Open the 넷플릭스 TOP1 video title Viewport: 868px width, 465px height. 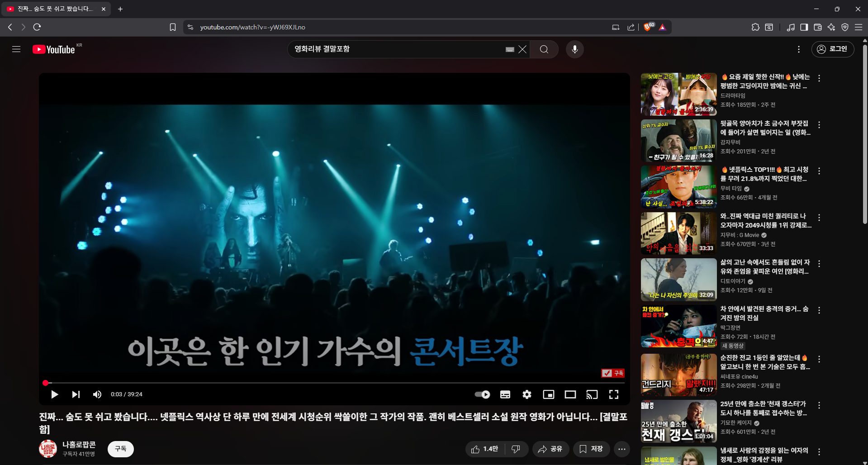pyautogui.click(x=764, y=174)
